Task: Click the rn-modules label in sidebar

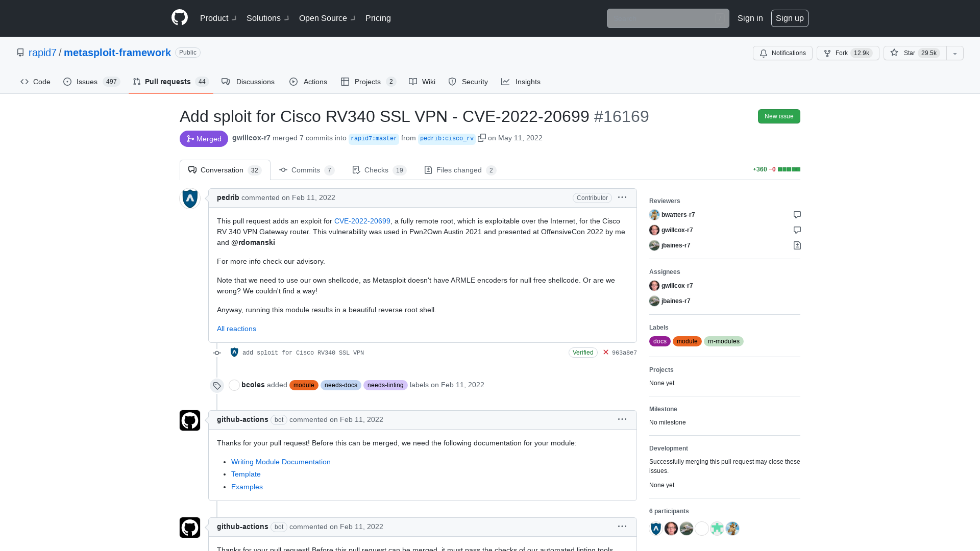Action: [x=724, y=341]
